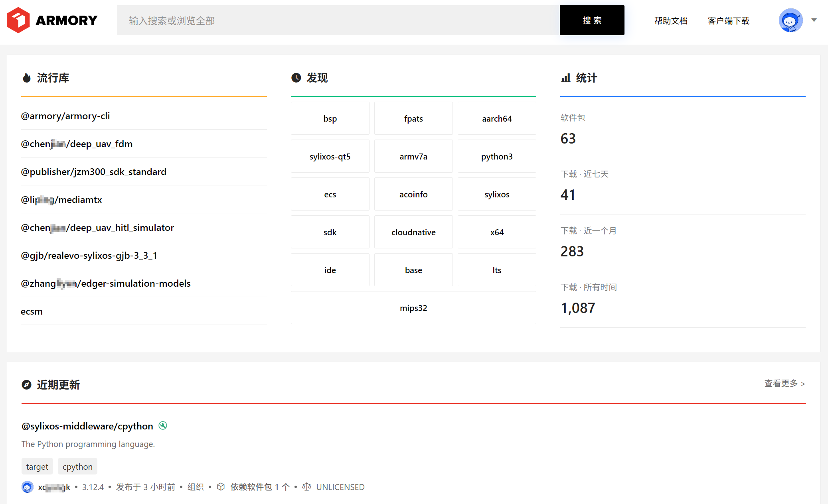
Task: Click the version number 3.12.4
Action: click(x=93, y=487)
